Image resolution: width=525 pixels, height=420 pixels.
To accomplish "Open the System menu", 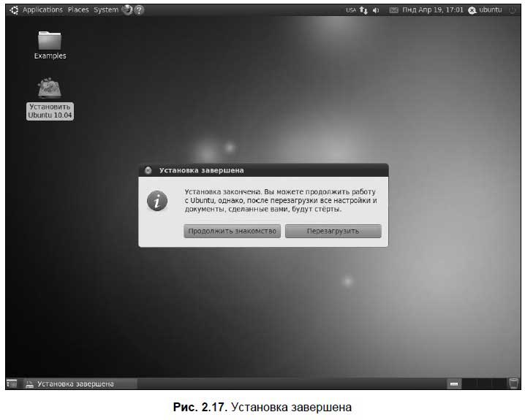I will [x=105, y=9].
